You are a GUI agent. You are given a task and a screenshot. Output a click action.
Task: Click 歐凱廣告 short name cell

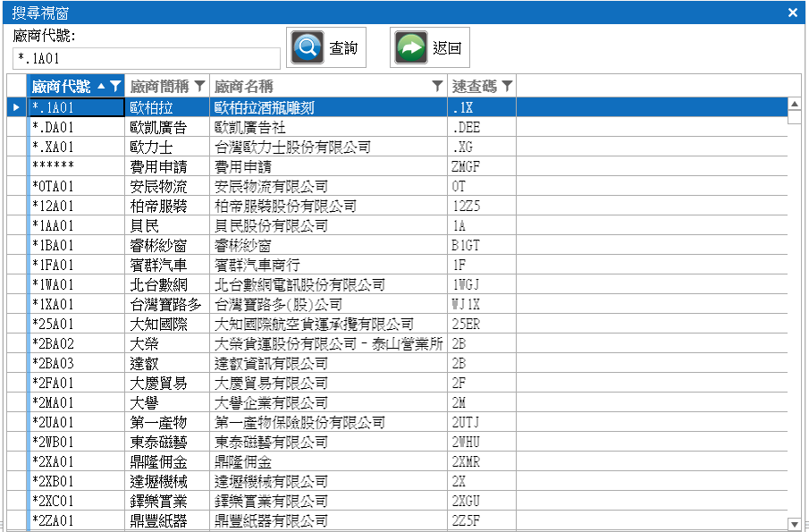click(167, 127)
